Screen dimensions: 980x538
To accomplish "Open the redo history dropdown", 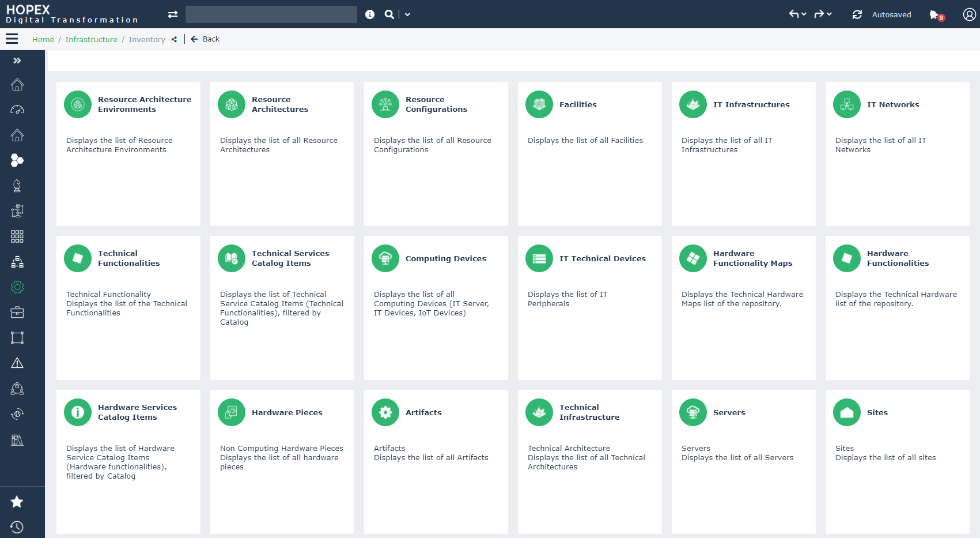I will 829,14.
